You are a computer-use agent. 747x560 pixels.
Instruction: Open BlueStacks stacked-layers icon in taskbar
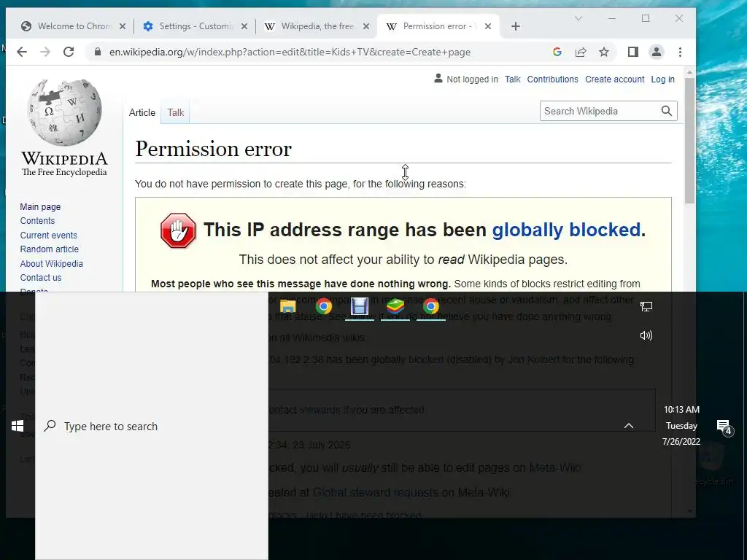click(x=395, y=306)
